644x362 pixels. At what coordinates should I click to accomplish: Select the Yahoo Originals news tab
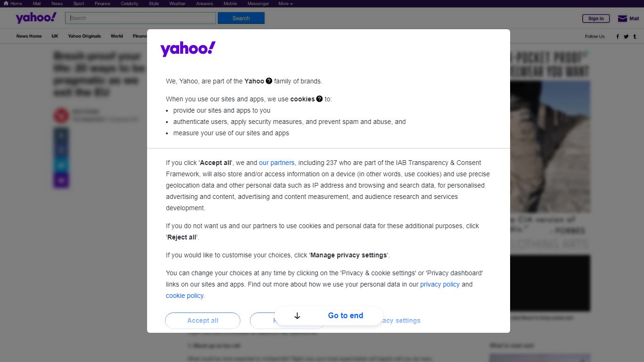(84, 36)
